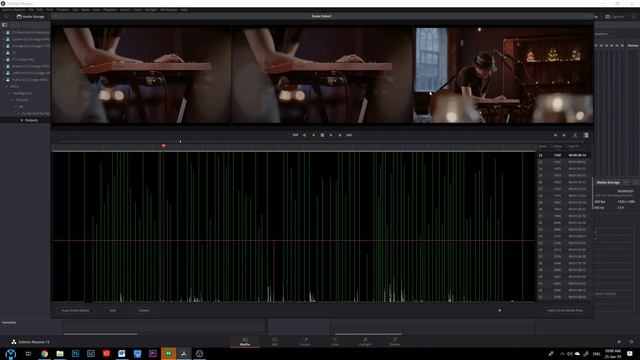Toggle the Capture panel button
Screen dimensions: 640x360
615,17
